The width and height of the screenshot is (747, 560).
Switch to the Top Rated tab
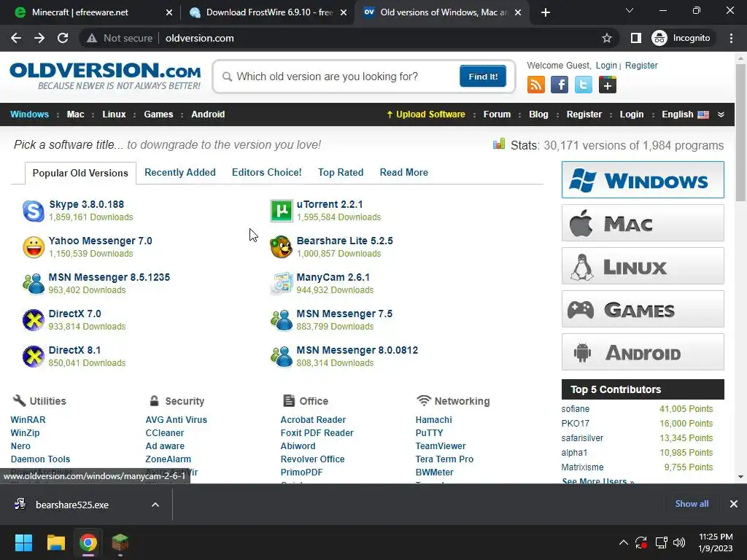tap(341, 172)
